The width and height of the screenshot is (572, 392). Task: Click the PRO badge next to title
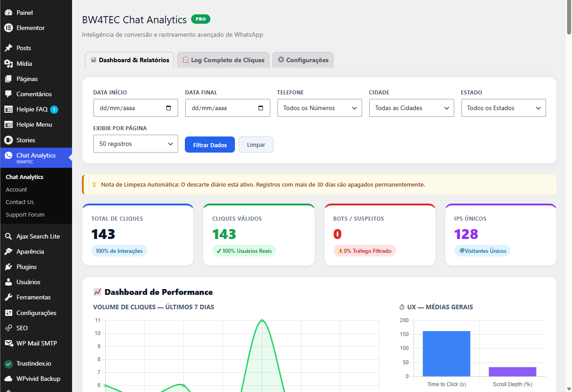(x=201, y=19)
